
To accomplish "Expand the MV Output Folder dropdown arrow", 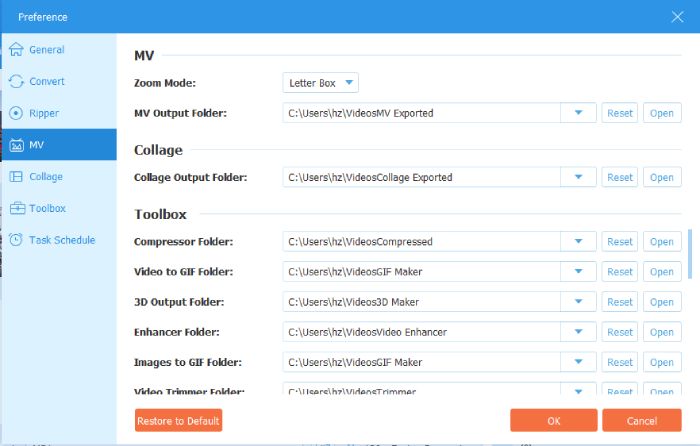I will pyautogui.click(x=578, y=113).
